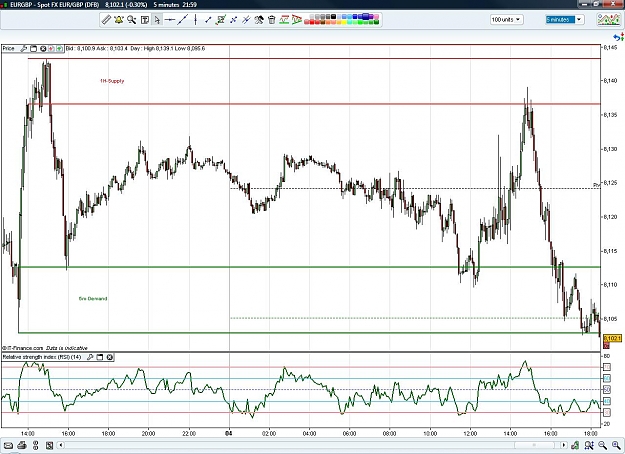The width and height of the screenshot is (625, 454).
Task: Click the scrollbar right arrow
Action: tap(564, 445)
